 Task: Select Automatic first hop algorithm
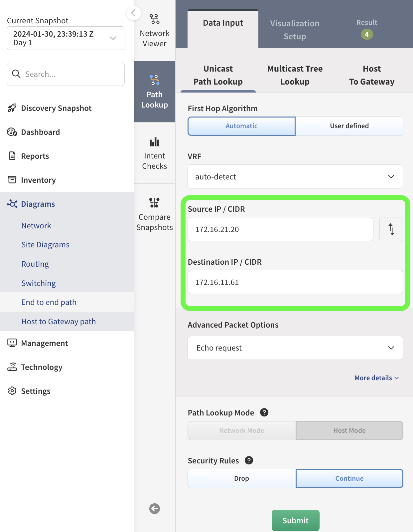coord(241,126)
